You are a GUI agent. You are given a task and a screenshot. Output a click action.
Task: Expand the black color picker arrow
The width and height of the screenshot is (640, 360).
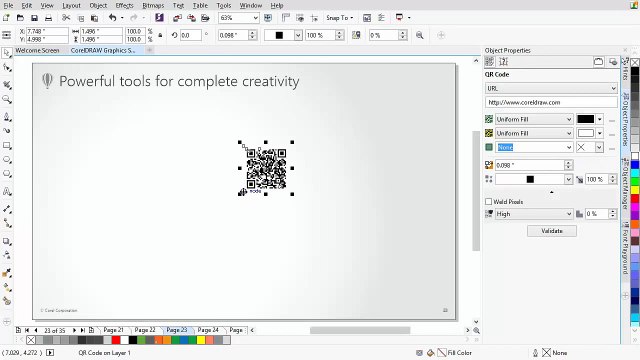coord(600,119)
